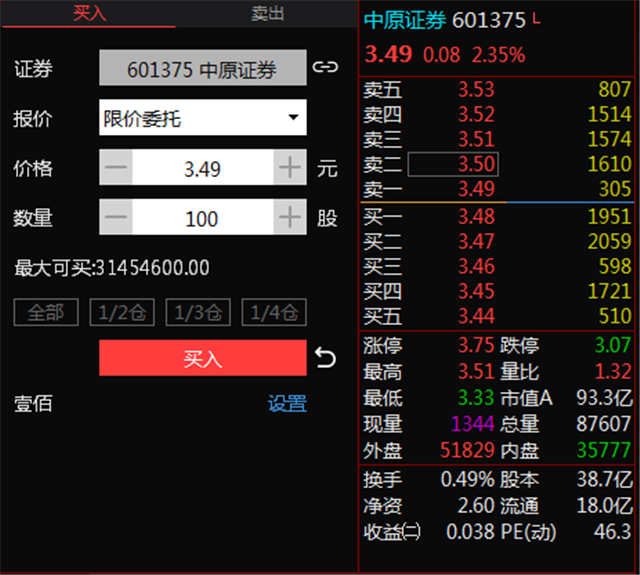Decrease the quantity with the minus button

pos(116,217)
